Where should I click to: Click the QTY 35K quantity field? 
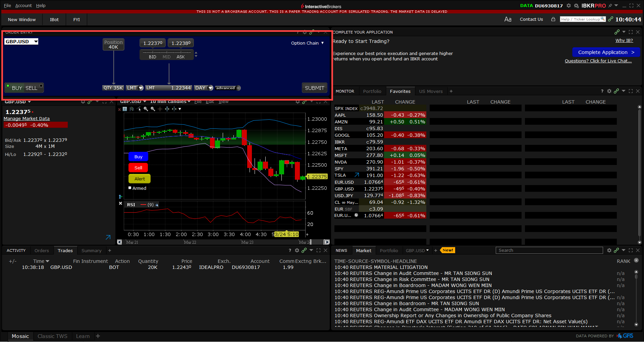coord(113,88)
